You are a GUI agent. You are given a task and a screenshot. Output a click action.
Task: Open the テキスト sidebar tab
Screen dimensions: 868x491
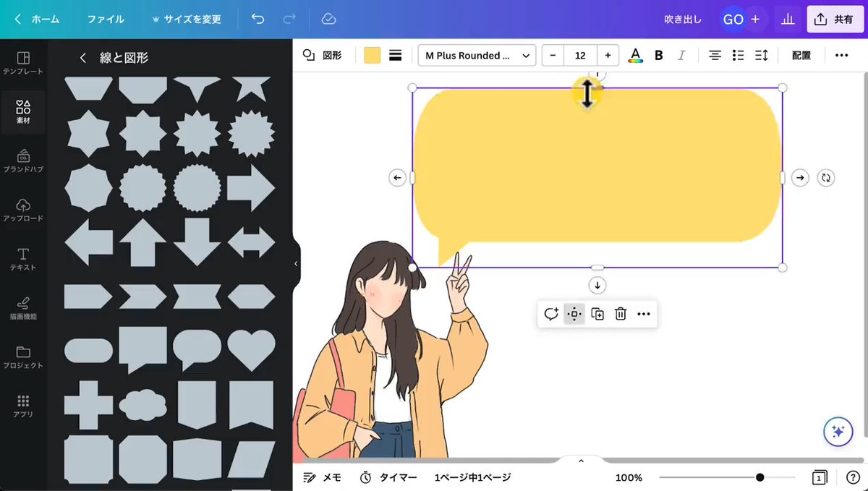click(23, 259)
